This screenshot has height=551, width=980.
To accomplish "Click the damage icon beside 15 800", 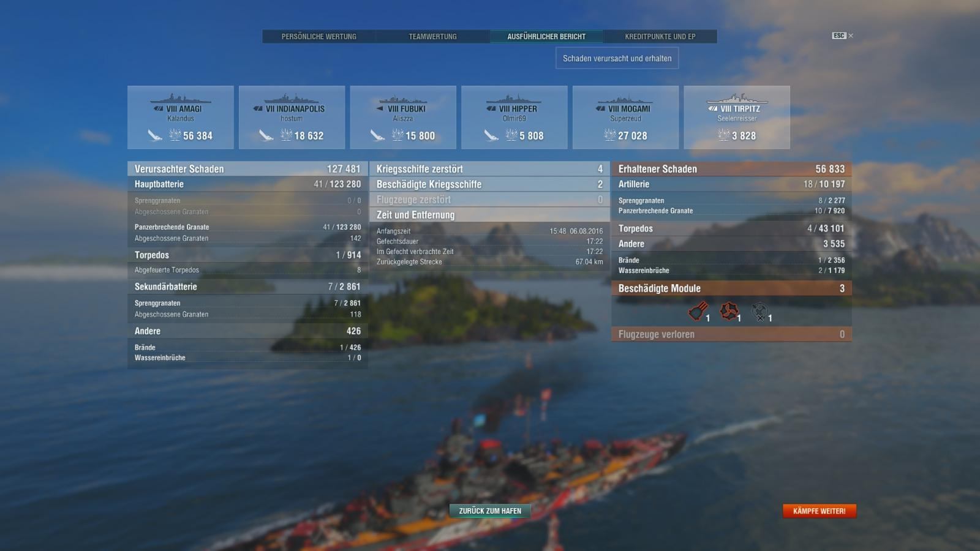I will (398, 135).
